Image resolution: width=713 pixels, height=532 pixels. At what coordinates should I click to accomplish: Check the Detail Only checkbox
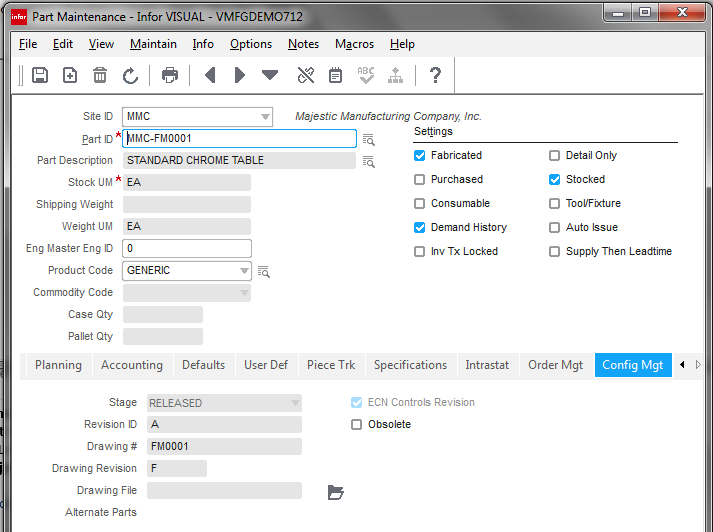pyautogui.click(x=554, y=156)
